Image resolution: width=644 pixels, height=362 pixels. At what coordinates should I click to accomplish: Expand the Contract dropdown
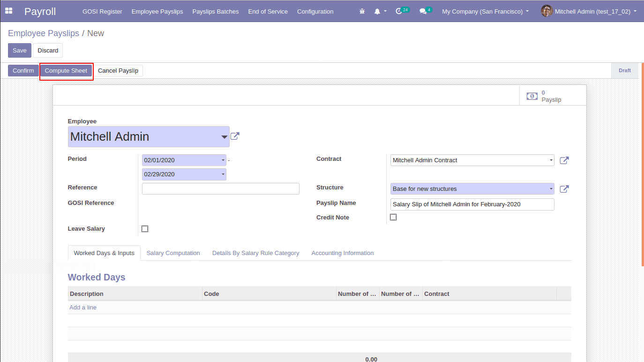pos(551,160)
